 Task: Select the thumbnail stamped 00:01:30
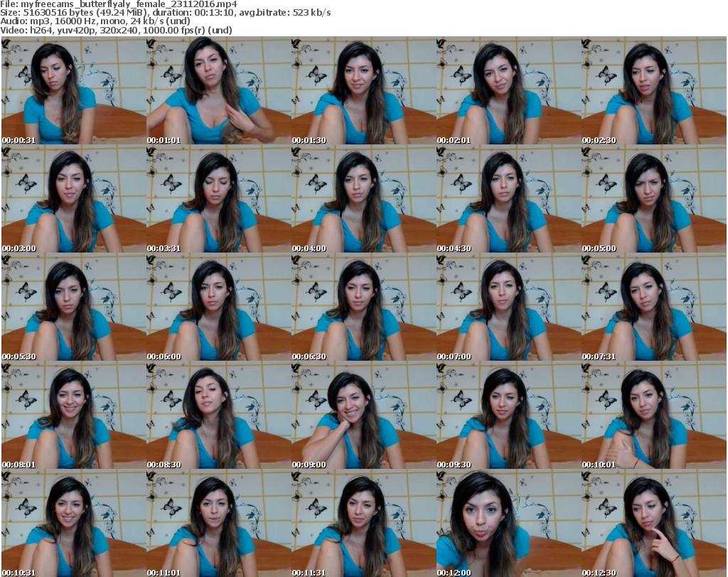[363, 90]
